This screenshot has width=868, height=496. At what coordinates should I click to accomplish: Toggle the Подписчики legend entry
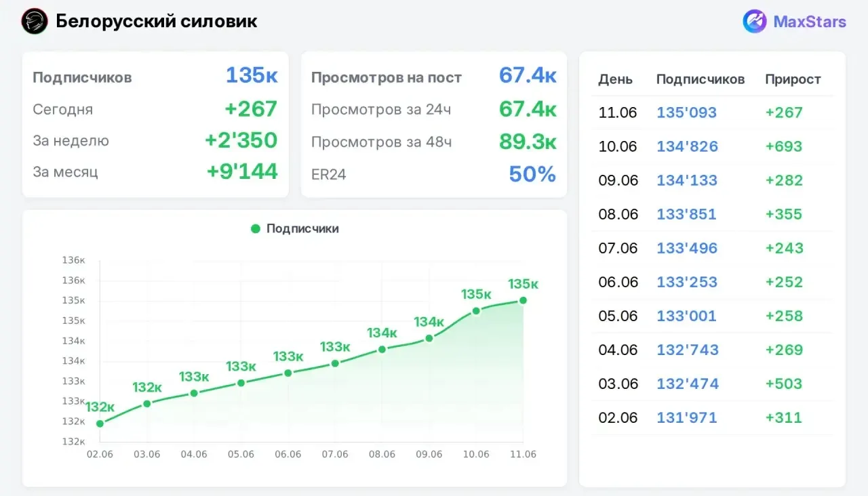click(x=295, y=229)
